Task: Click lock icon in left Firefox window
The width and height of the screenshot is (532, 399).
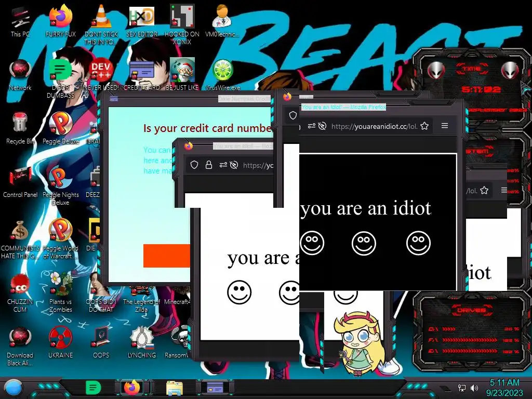Action: [209, 165]
